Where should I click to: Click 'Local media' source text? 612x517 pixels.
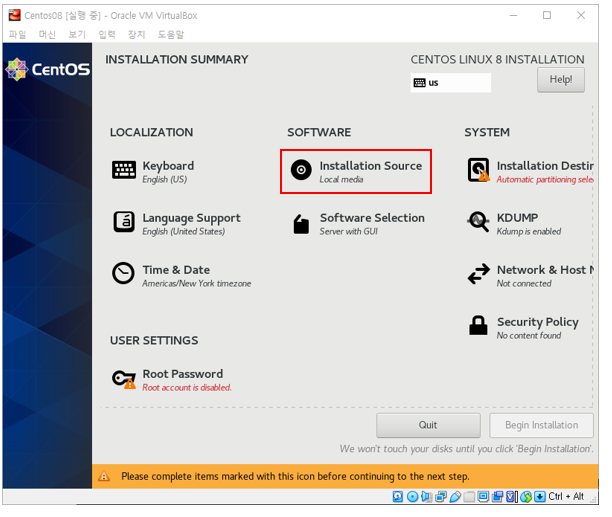point(341,179)
